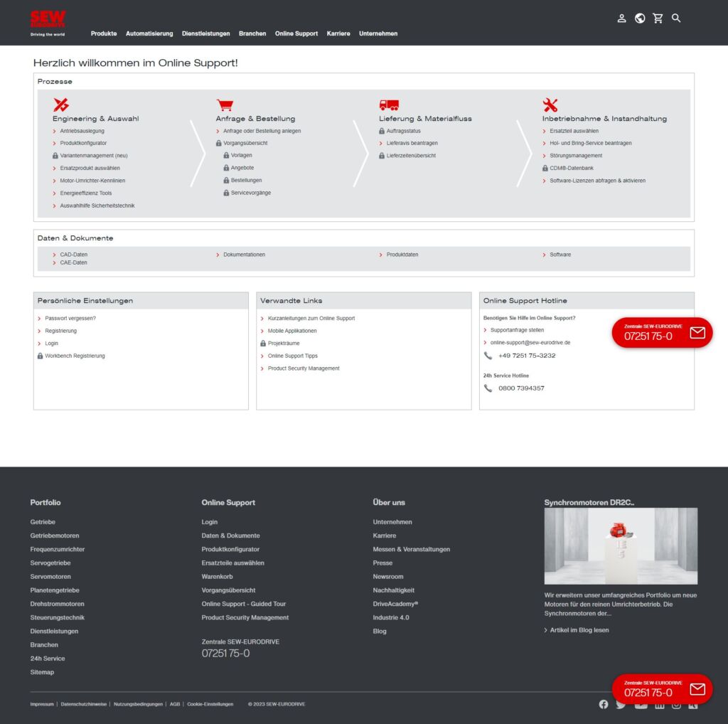Viewport: 728px width, 724px height.
Task: Open the envelope icon in the red hotline badge
Action: click(x=697, y=332)
